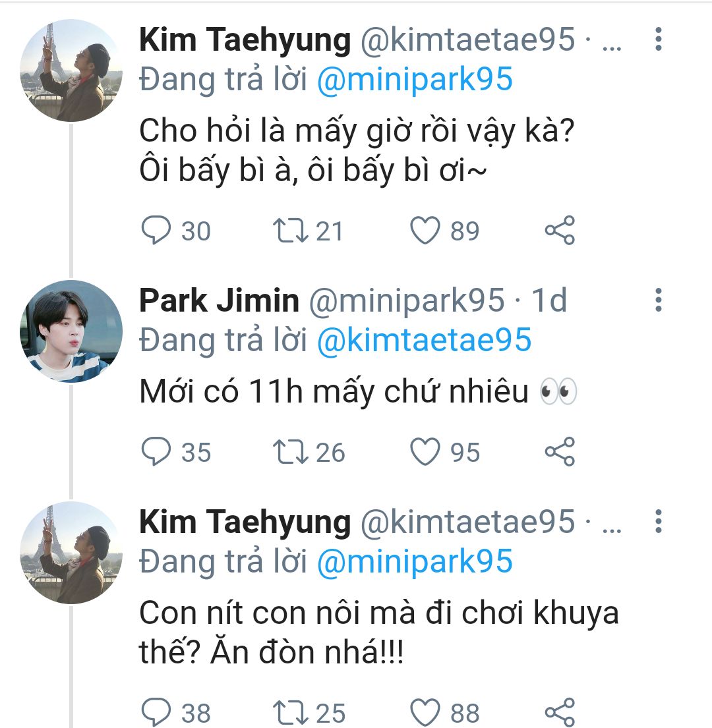Image resolution: width=712 pixels, height=728 pixels.
Task: Share the last Kim Taehyung tweet
Action: [x=560, y=713]
